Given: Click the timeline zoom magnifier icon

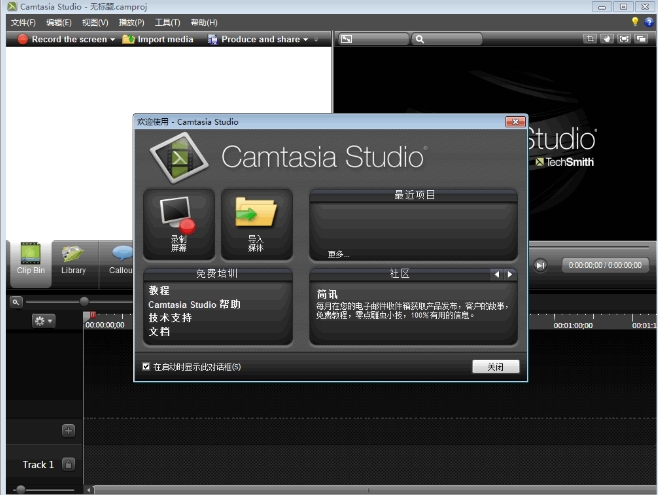Looking at the screenshot, I should click(16, 301).
